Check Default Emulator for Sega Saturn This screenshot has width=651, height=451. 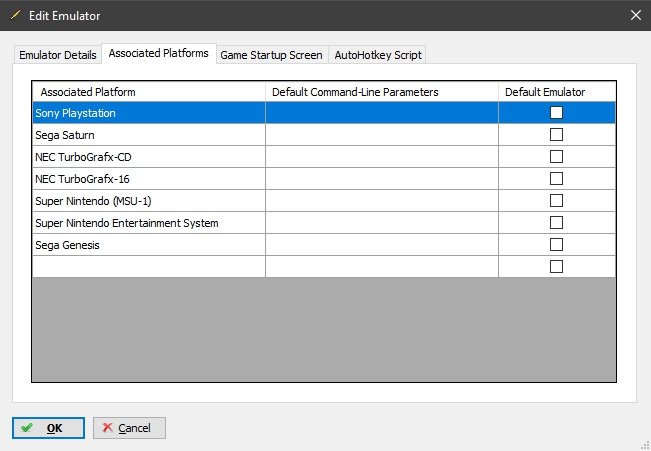tap(557, 135)
